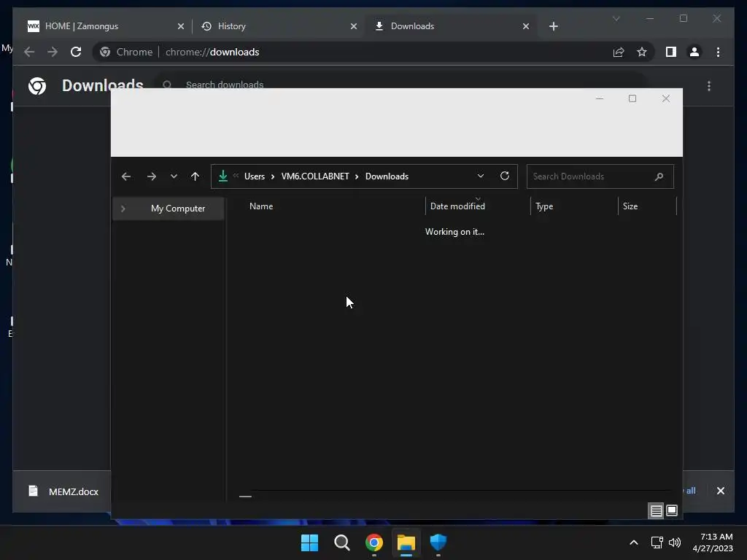747x560 pixels.
Task: Open recent locations dropdown in File Explorer
Action: pyautogui.click(x=174, y=176)
